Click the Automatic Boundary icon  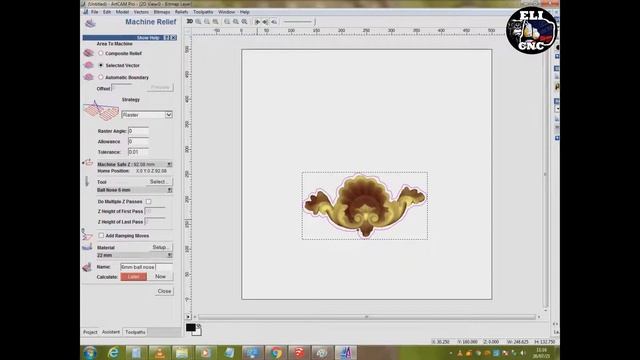coord(89,77)
